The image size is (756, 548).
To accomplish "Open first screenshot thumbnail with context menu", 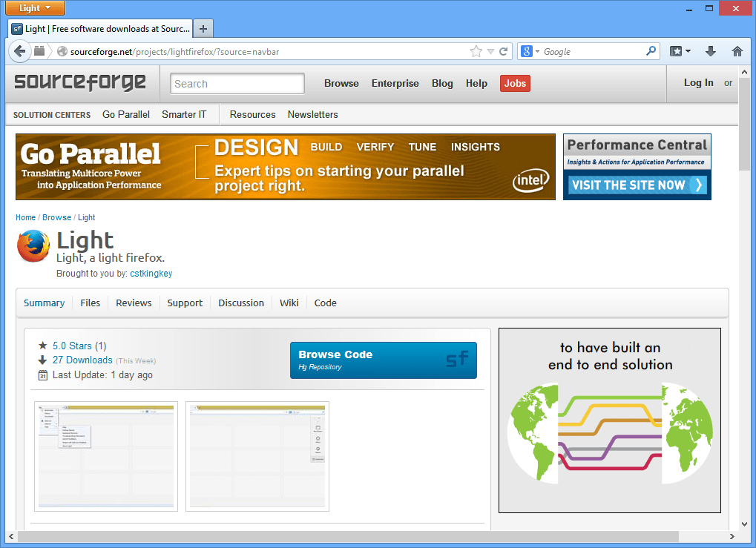I will pos(106,456).
